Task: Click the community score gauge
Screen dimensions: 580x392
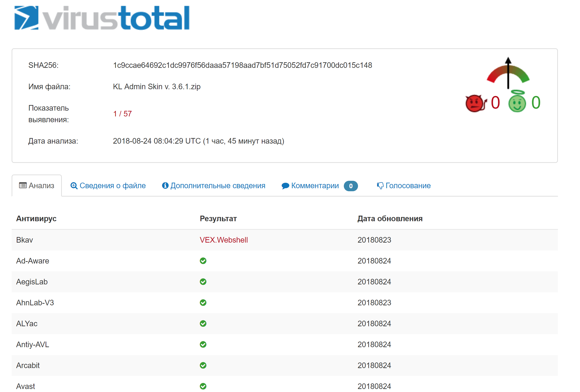Action: point(508,73)
